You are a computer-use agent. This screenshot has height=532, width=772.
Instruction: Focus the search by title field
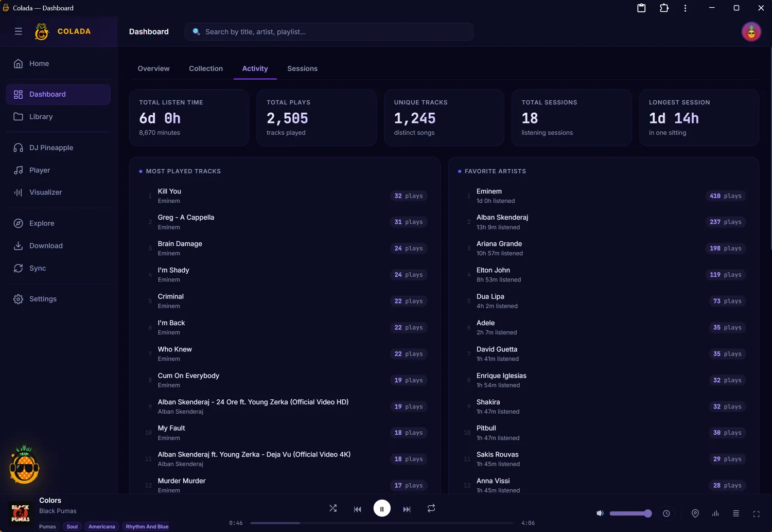329,31
